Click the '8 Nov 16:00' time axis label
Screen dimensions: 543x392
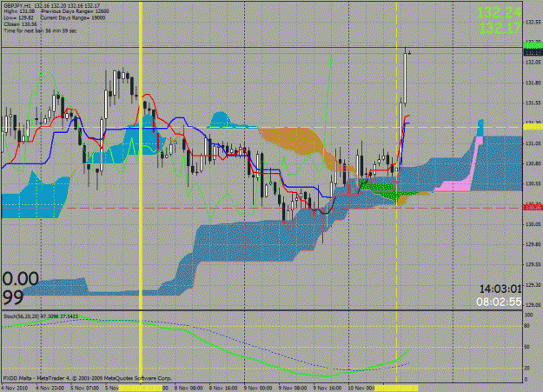pos(223,388)
